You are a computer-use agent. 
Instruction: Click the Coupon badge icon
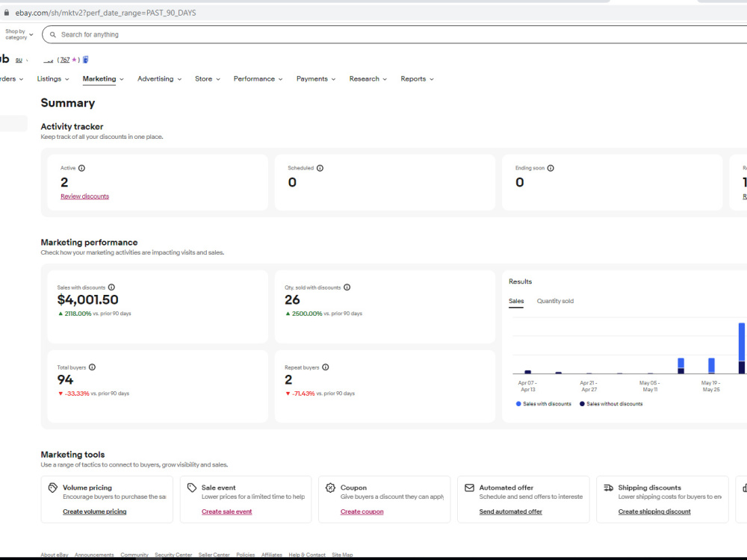[331, 488]
